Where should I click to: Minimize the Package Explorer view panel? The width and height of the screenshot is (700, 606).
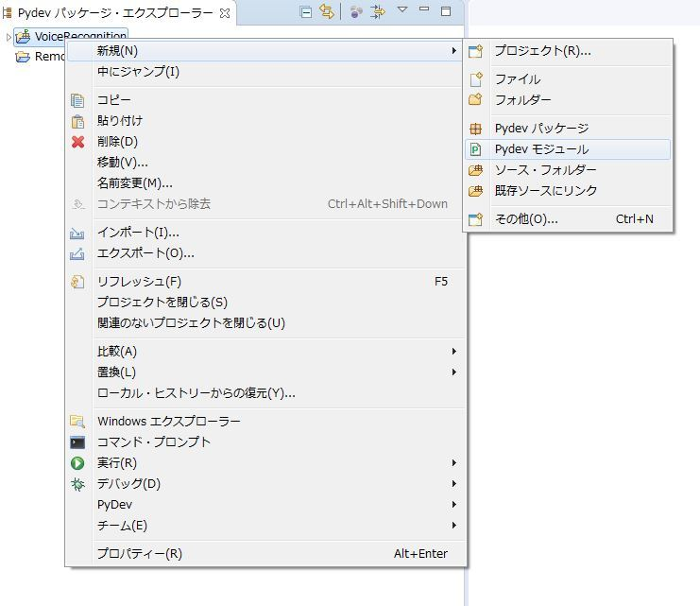(424, 9)
